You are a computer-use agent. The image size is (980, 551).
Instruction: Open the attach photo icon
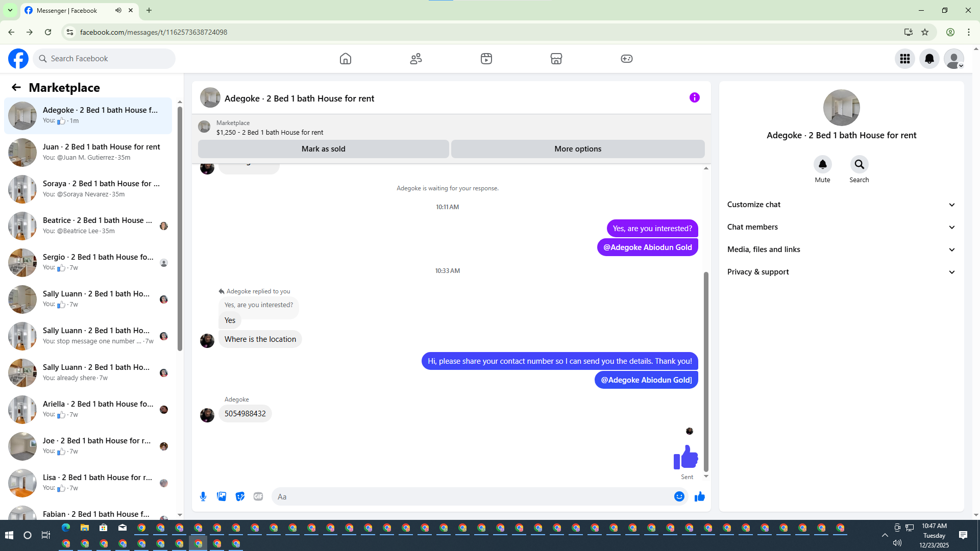click(x=222, y=496)
